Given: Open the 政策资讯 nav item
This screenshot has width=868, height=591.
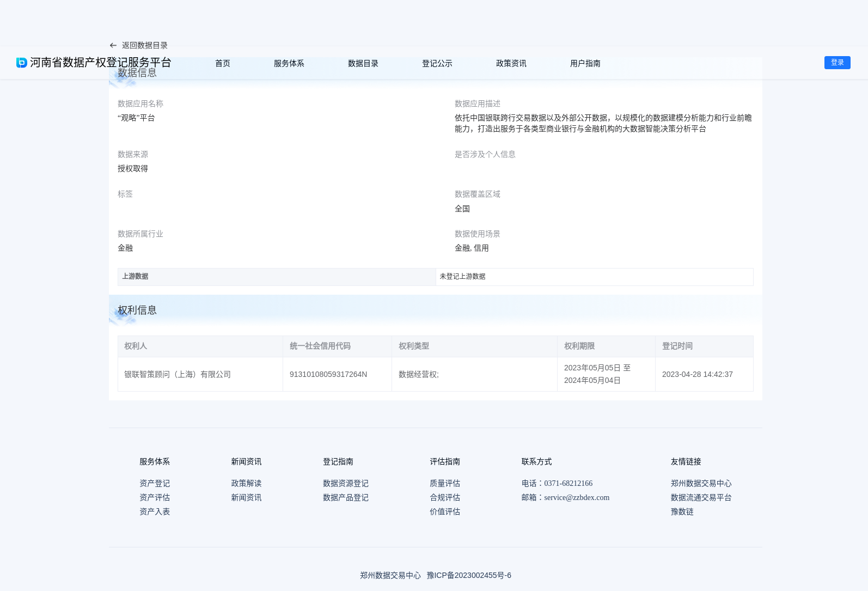Looking at the screenshot, I should click(x=511, y=63).
